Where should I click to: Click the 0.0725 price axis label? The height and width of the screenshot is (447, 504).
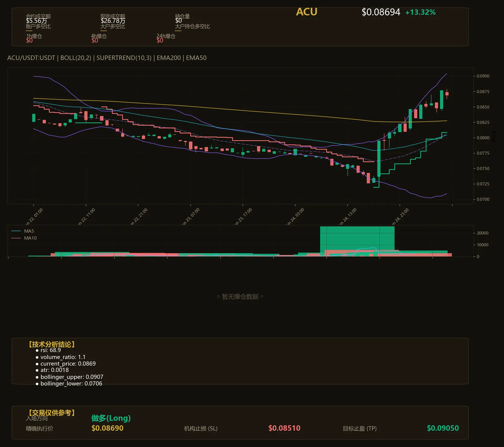(x=483, y=184)
